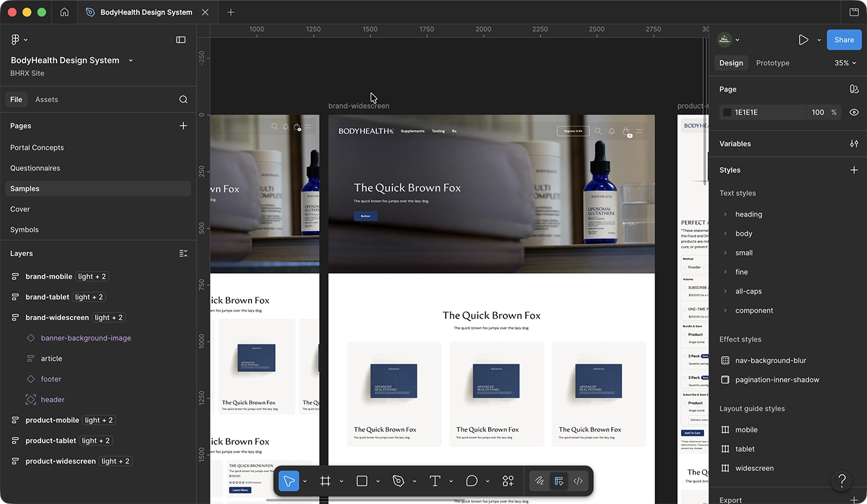Viewport: 867px width, 504px height.
Task: Select the Pen tool
Action: tap(398, 481)
